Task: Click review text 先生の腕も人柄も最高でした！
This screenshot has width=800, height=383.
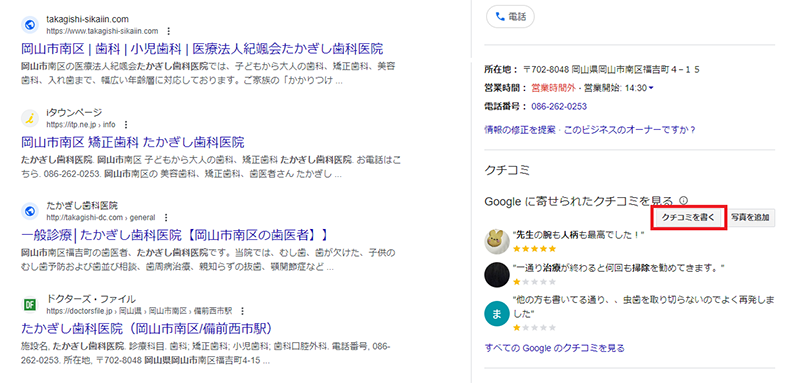Action: coord(578,235)
